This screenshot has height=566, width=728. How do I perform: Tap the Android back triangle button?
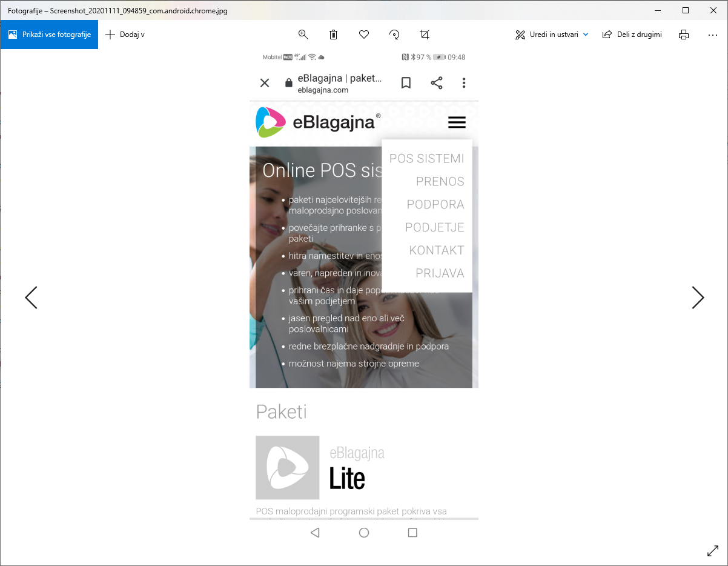pos(314,533)
